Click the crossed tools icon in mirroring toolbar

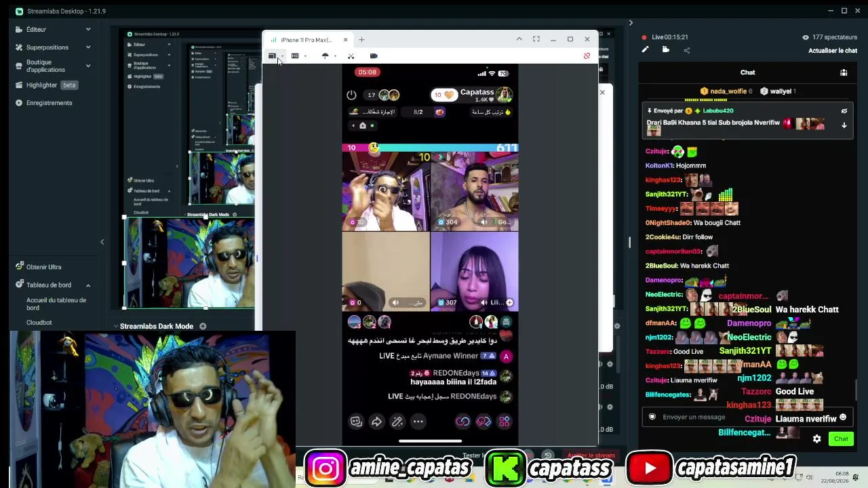351,56
